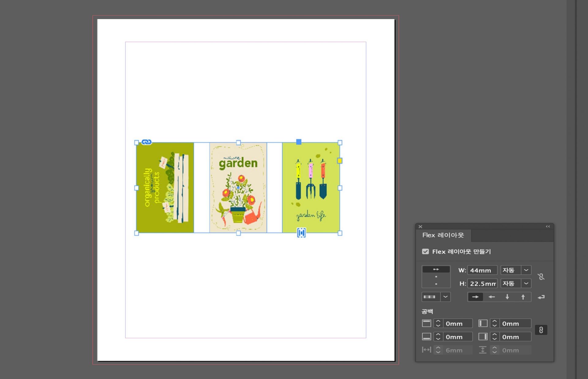The image size is (588, 379).
Task: Set flex direction to right-to-left arrow
Action: coord(492,297)
